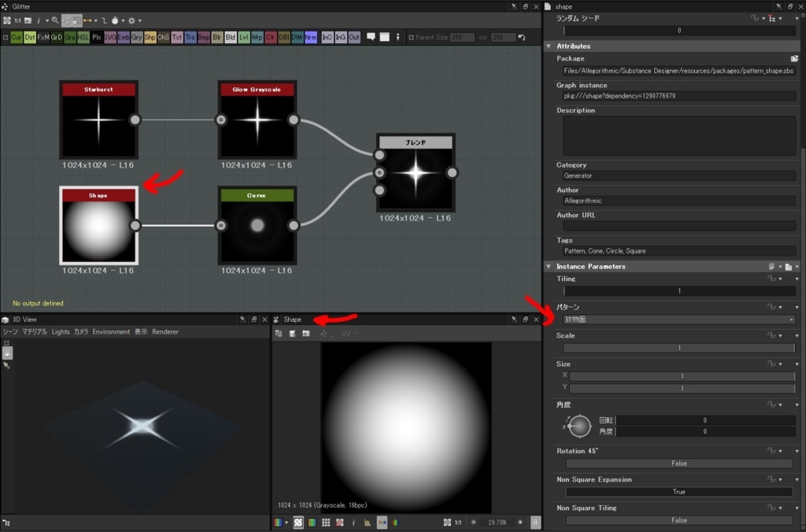
Task: Add a frame to the graph
Action: pyautogui.click(x=384, y=37)
